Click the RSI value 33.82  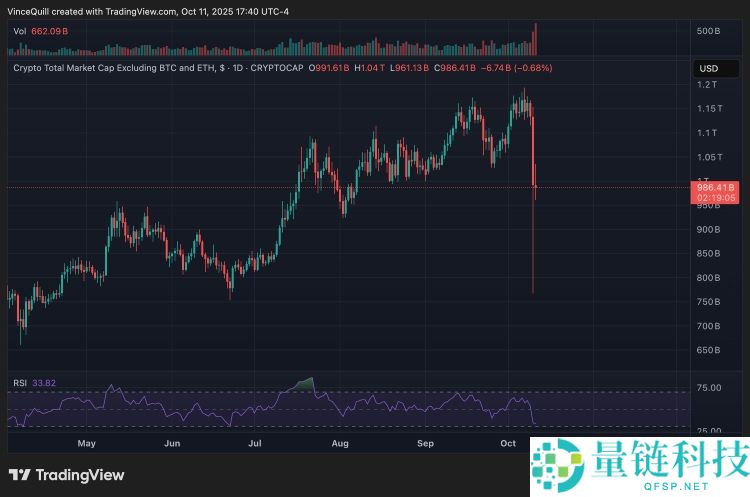(45, 381)
